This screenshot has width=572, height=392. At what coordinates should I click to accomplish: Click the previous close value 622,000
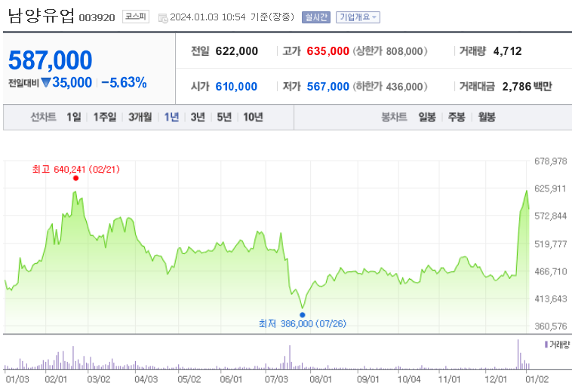(x=237, y=51)
